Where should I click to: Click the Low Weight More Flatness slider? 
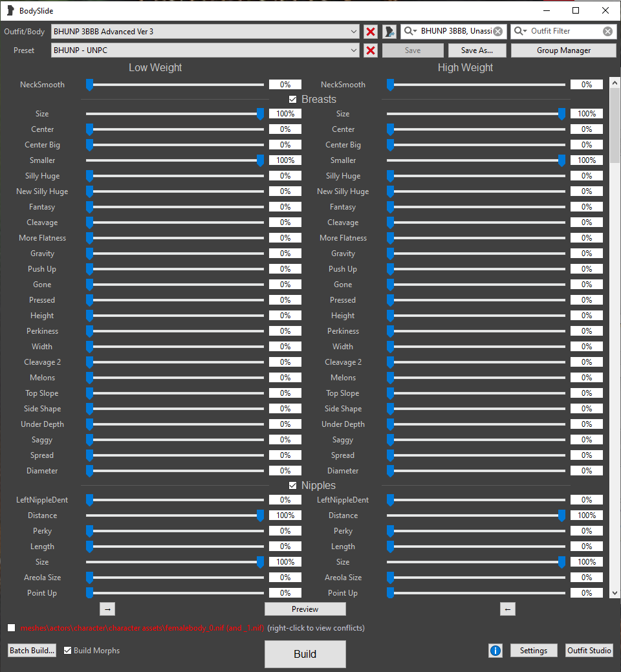(175, 238)
